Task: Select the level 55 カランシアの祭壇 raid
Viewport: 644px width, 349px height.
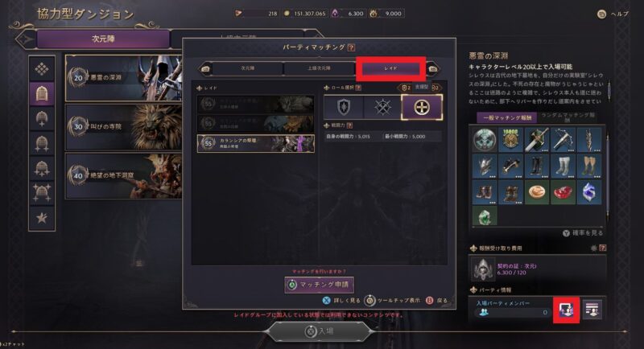Action: tap(256, 143)
